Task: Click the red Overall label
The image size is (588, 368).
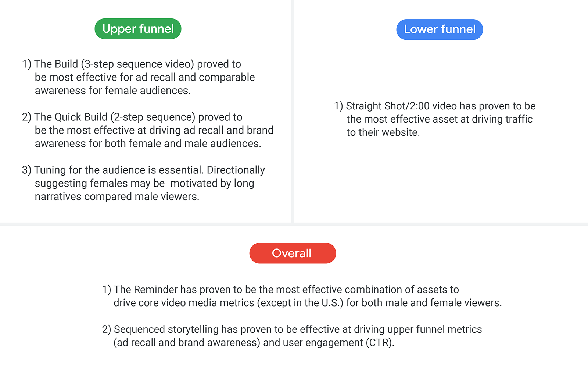Action: point(293,253)
